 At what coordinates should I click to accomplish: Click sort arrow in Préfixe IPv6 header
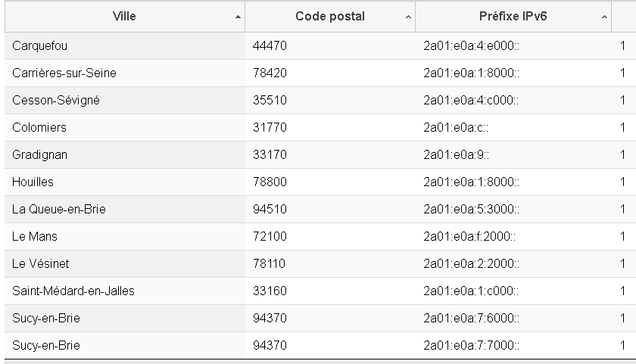click(604, 17)
